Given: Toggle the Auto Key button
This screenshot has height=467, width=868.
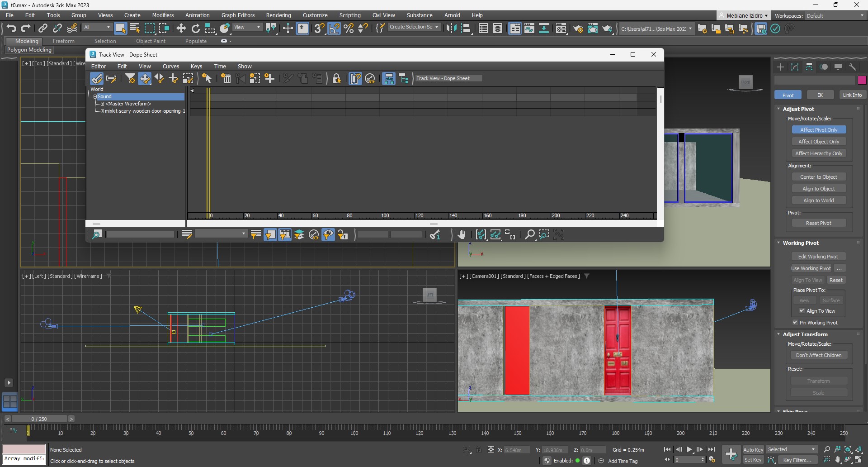Looking at the screenshot, I should point(753,449).
